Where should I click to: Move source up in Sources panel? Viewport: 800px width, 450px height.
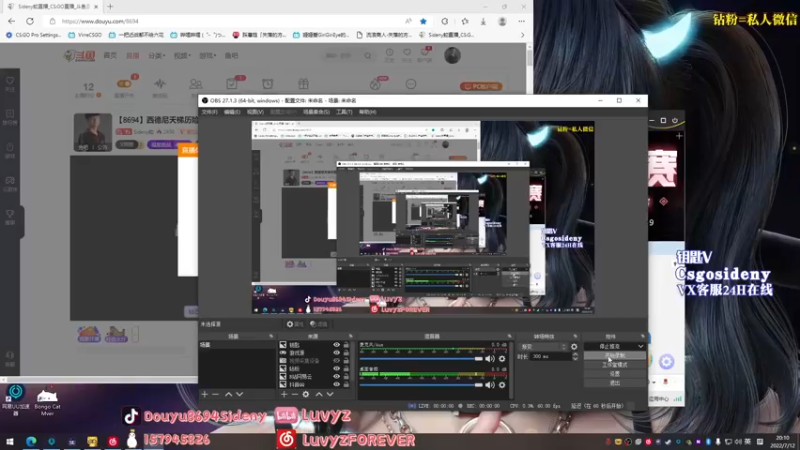319,394
